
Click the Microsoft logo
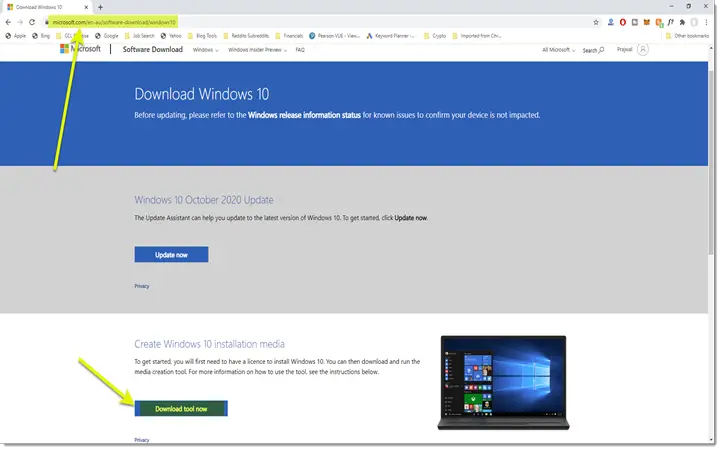click(80, 49)
